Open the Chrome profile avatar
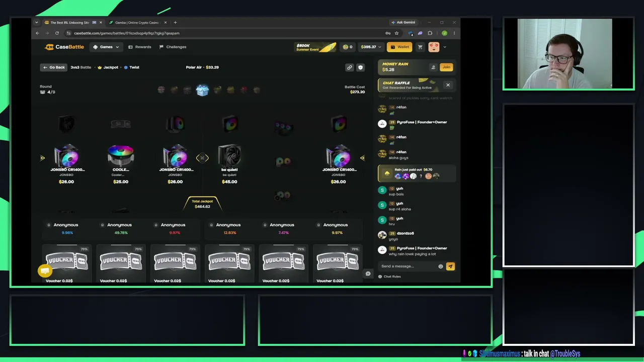Screen dimensions: 644x362 pyautogui.click(x=444, y=33)
